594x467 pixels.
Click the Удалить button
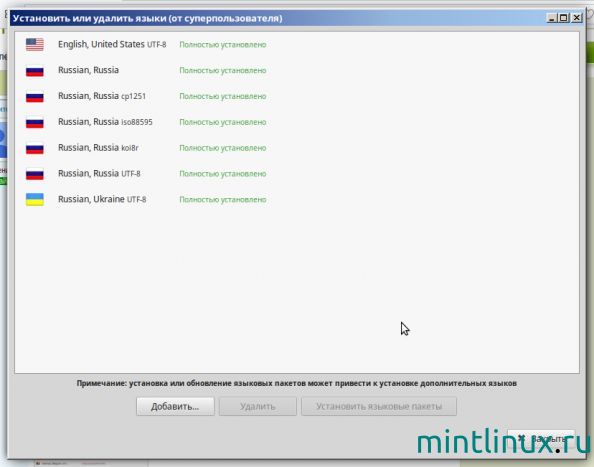tap(258, 406)
